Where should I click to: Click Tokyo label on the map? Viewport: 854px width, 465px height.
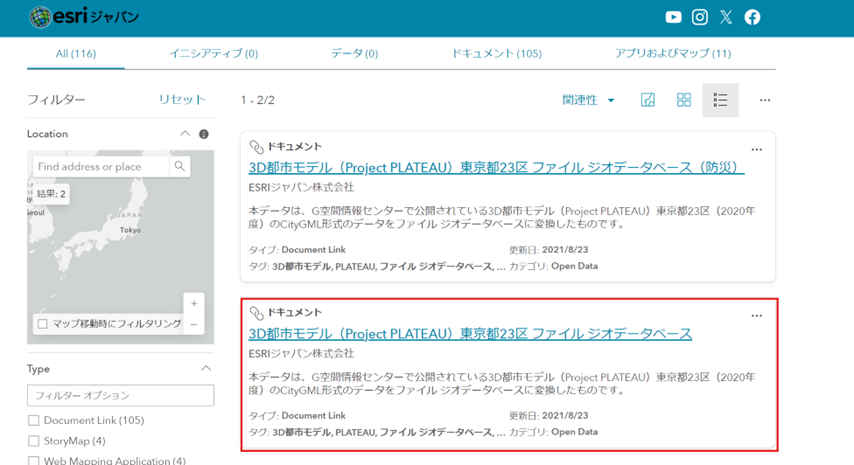click(x=130, y=230)
